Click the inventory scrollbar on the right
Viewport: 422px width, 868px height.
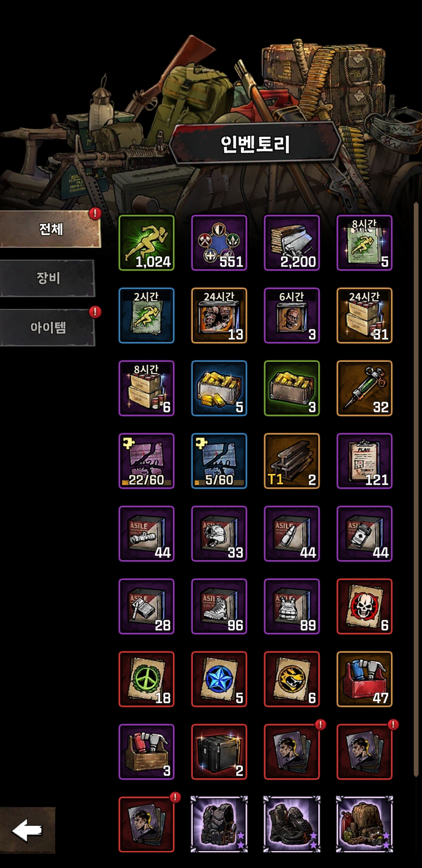pos(416,489)
